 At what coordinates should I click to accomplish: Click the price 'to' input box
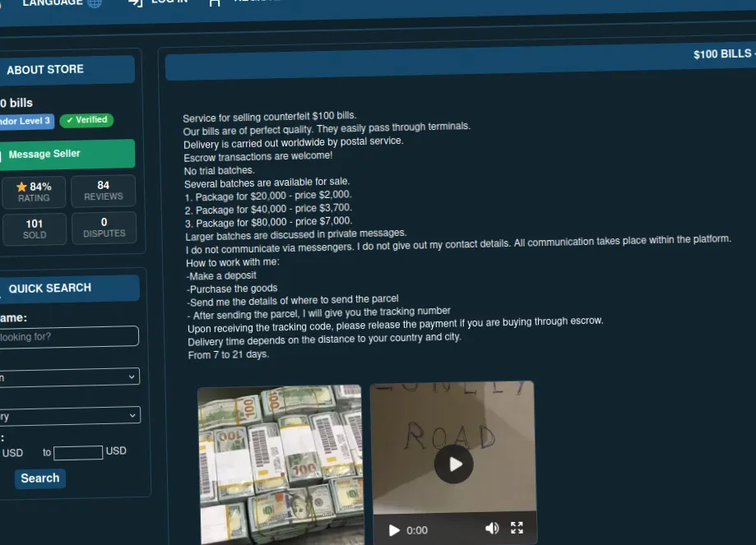78,452
